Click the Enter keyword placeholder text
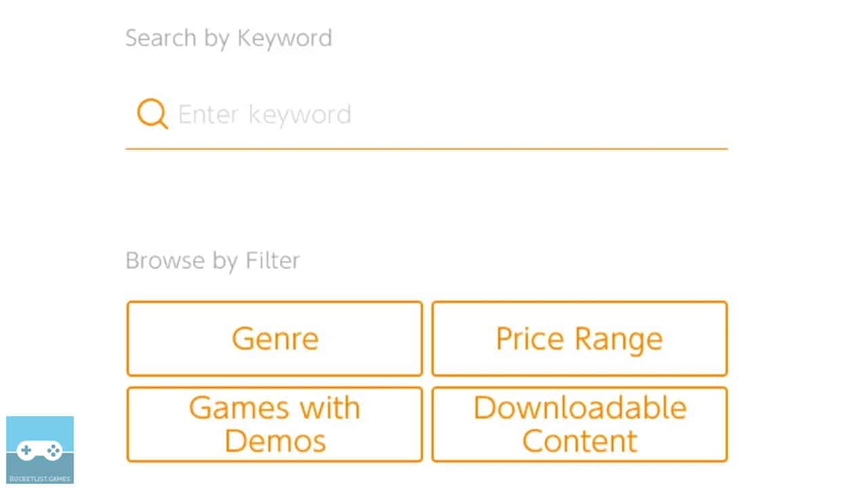The width and height of the screenshot is (868, 488). [x=264, y=114]
